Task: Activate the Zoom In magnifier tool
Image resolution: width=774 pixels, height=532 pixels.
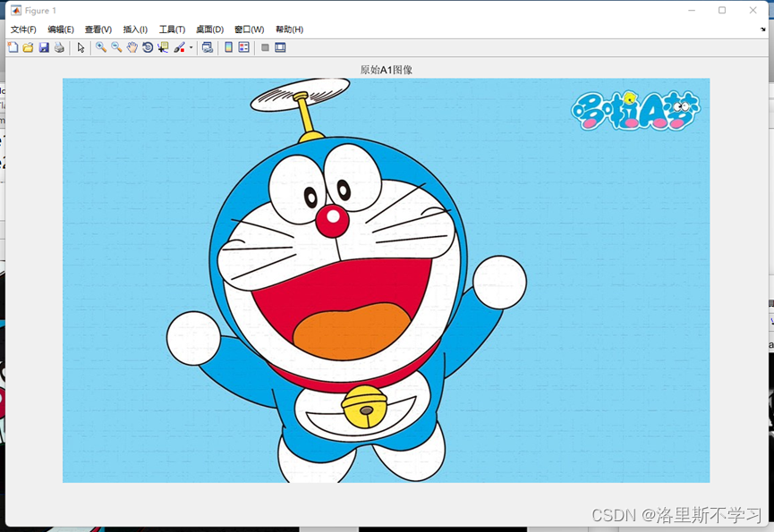Action: tap(101, 47)
